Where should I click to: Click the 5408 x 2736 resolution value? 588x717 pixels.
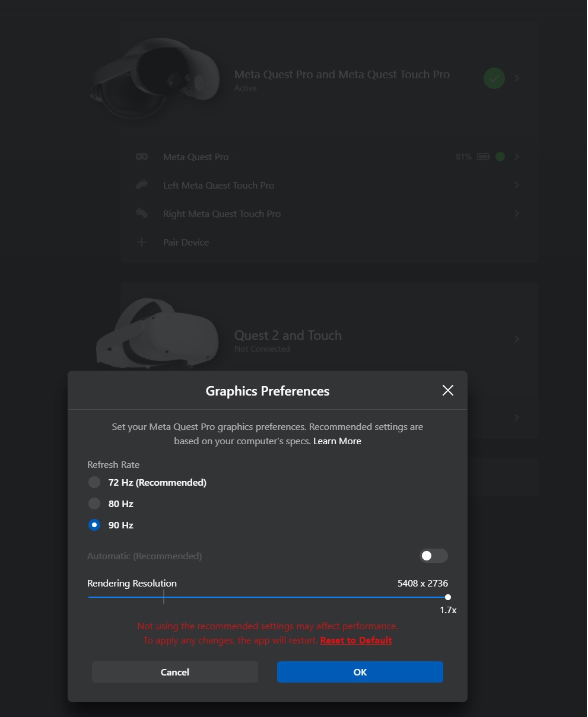pyautogui.click(x=422, y=583)
